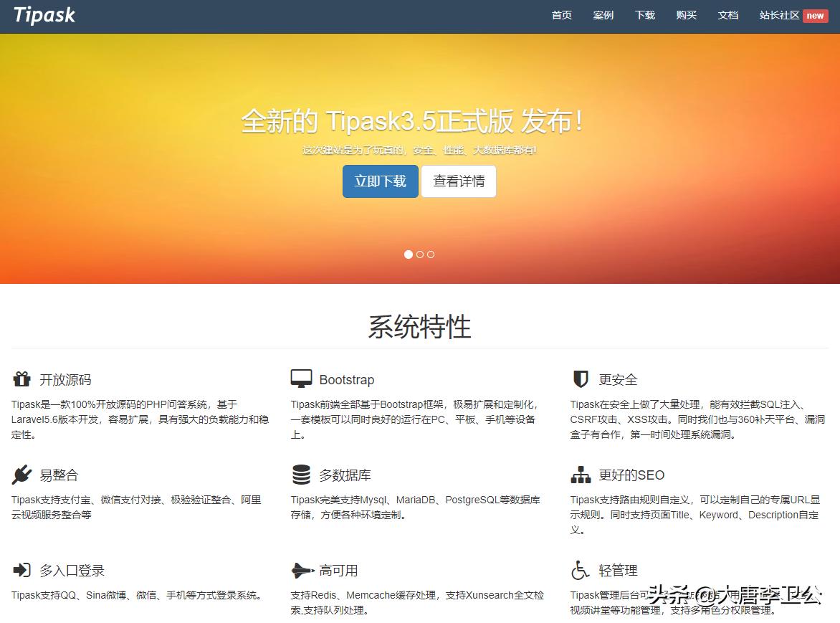Click the paragraph starting Tipask前端全部基于Bootstrap

(415, 419)
